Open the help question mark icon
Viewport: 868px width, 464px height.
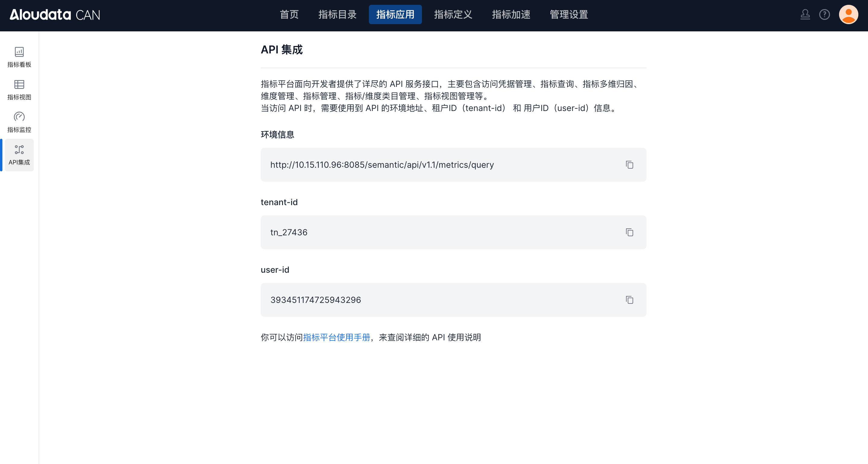pos(824,14)
